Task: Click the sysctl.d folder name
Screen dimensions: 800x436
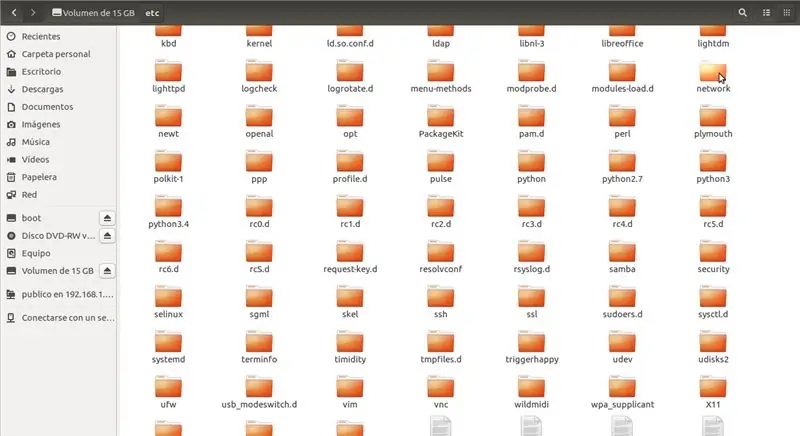Action: pyautogui.click(x=713, y=314)
